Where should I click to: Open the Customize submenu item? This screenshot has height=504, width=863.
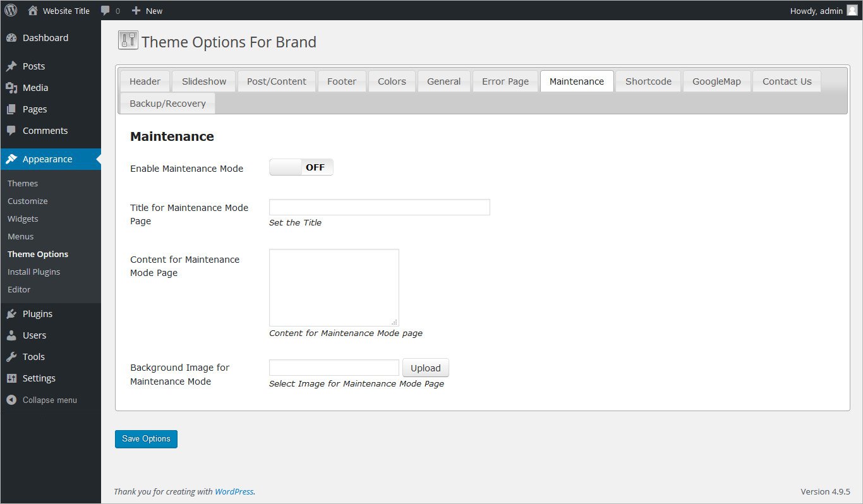point(28,201)
